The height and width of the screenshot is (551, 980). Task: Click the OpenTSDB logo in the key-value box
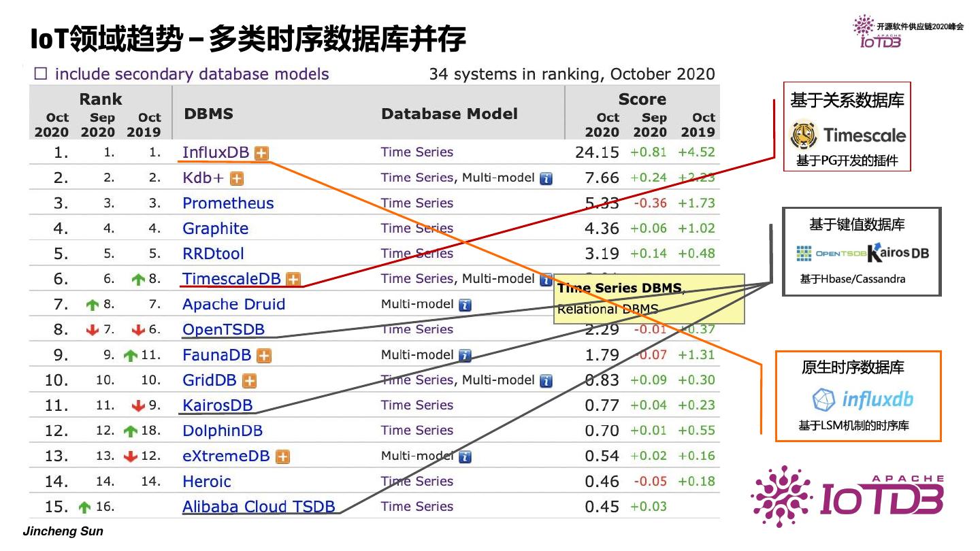[832, 254]
